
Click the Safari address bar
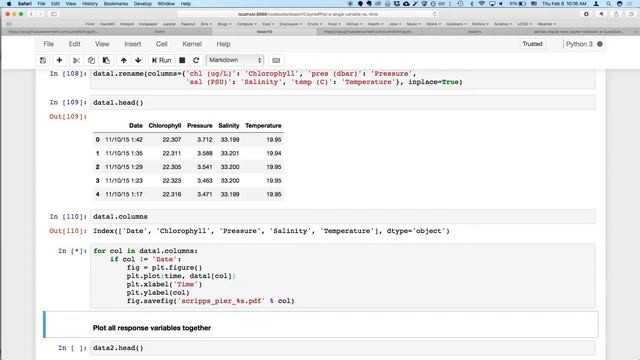tap(308, 14)
